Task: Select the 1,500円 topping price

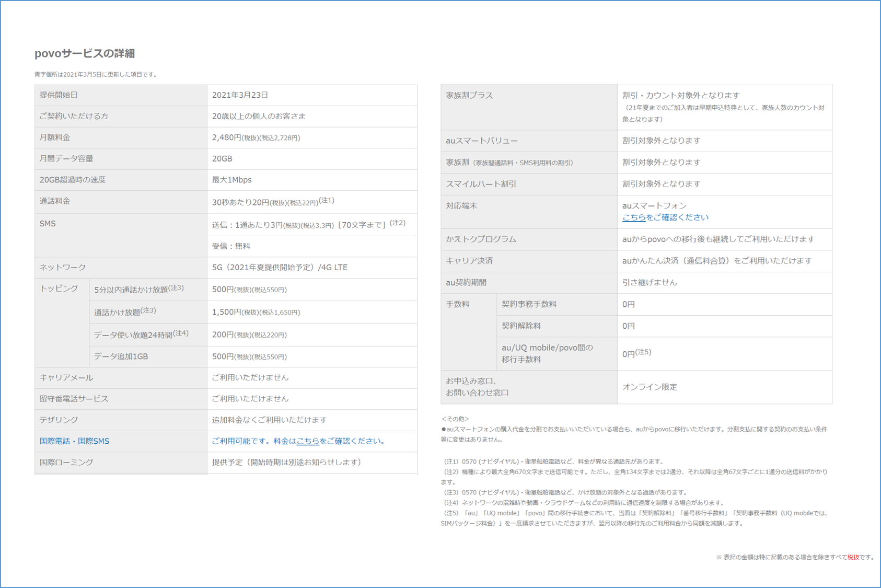Action: pos(256,312)
